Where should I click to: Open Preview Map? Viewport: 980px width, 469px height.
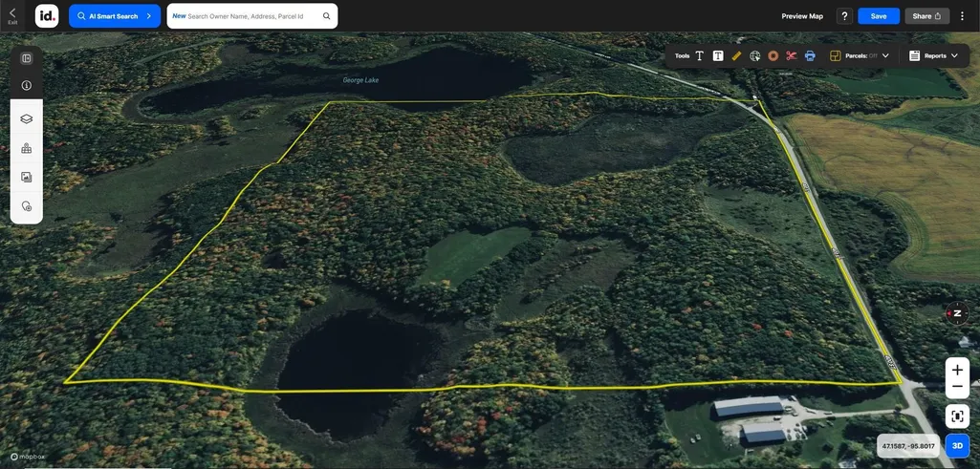pos(802,16)
